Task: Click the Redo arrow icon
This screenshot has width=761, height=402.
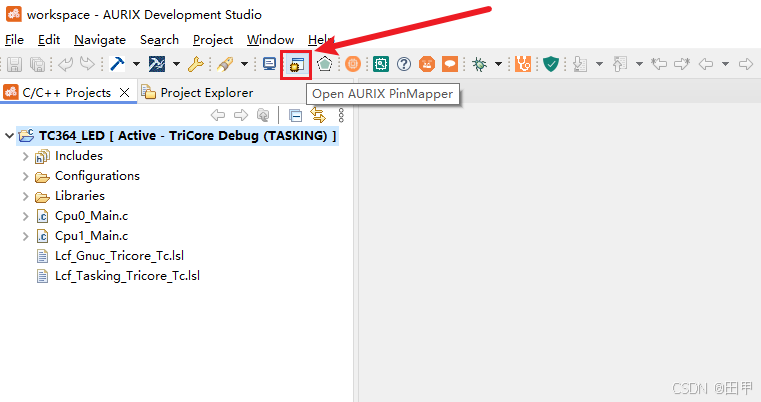Action: (87, 64)
